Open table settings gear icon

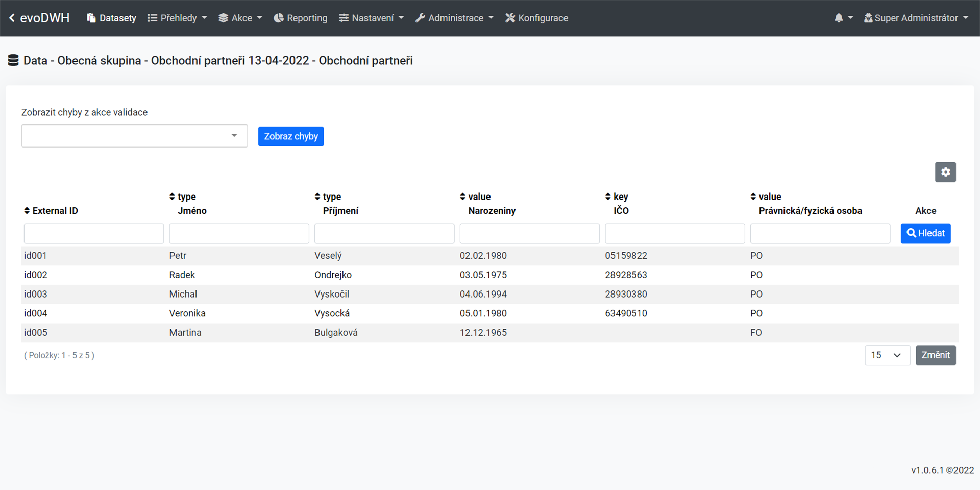click(945, 172)
